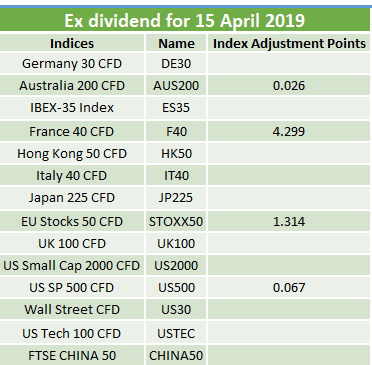Click the Name column header
The width and height of the screenshot is (372, 365).
click(176, 43)
